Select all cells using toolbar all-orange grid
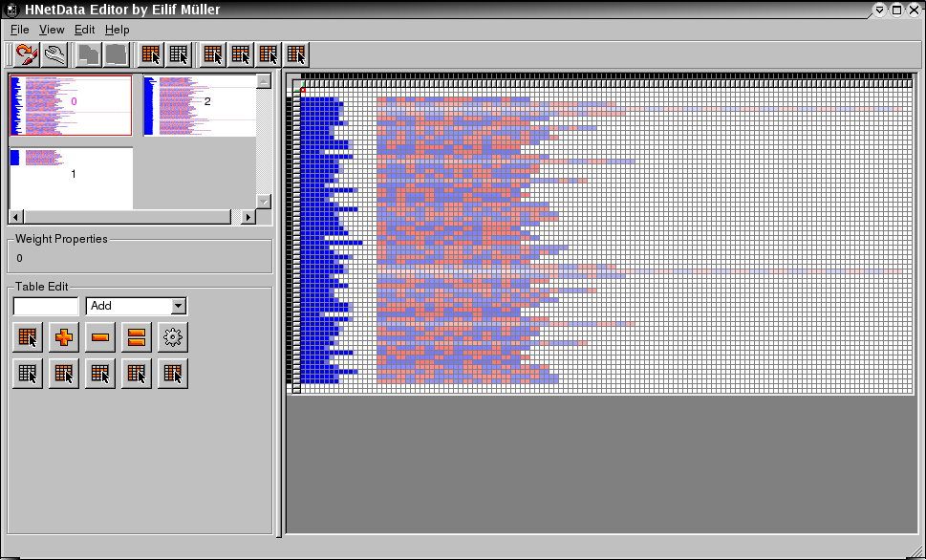This screenshot has height=560, width=926. tap(151, 54)
